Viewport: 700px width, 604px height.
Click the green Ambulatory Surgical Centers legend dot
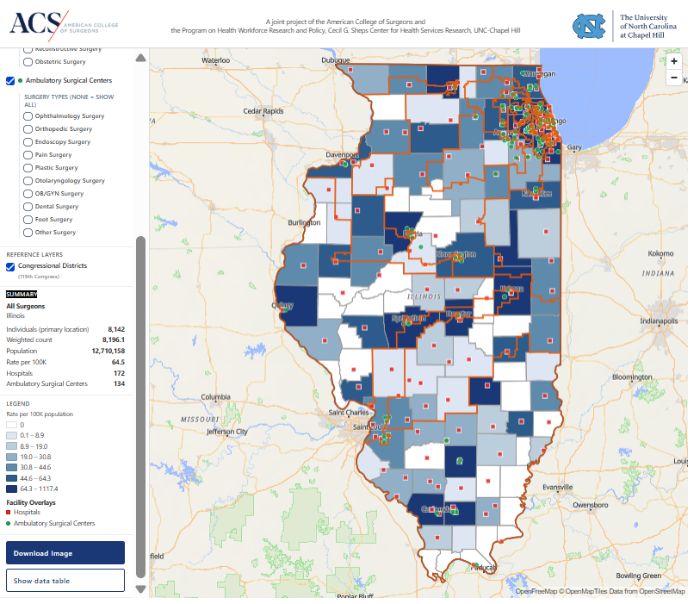(8, 523)
